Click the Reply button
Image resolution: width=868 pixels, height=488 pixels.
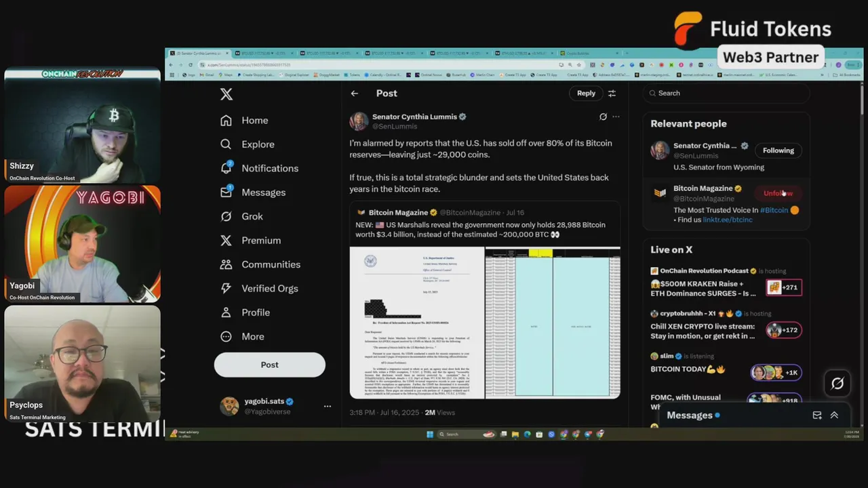tap(586, 94)
